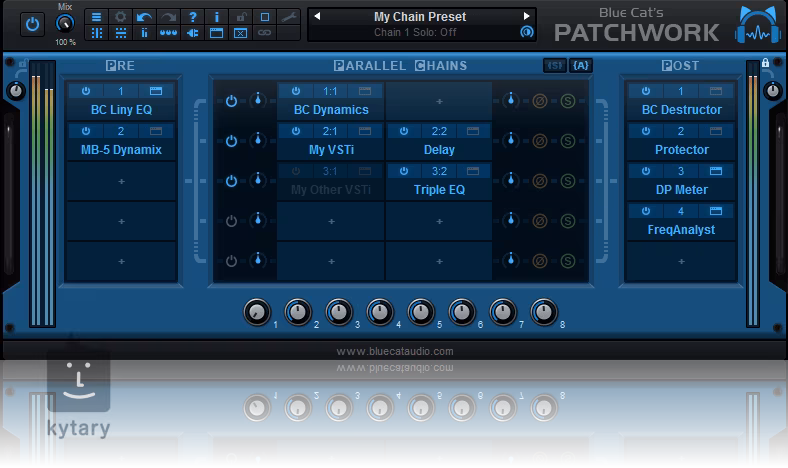Image resolution: width=788 pixels, height=468 pixels.
Task: Go to previous preset with left arrow
Action: (x=315, y=17)
